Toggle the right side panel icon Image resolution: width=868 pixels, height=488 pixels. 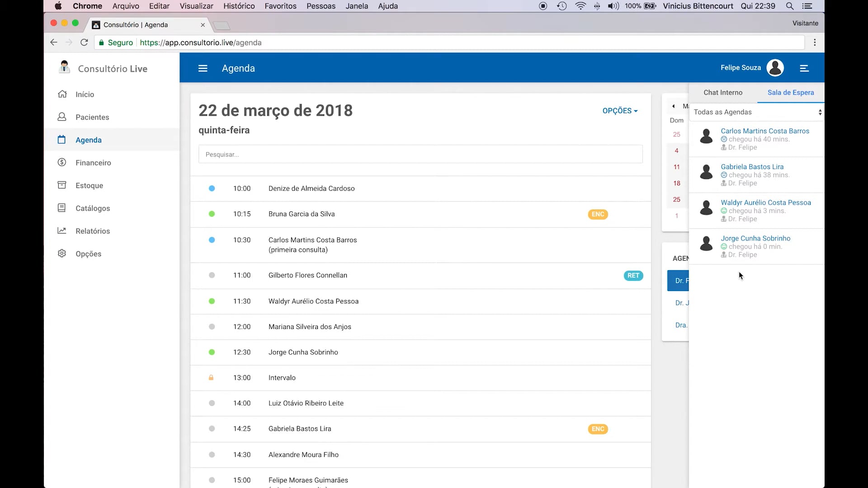804,68
